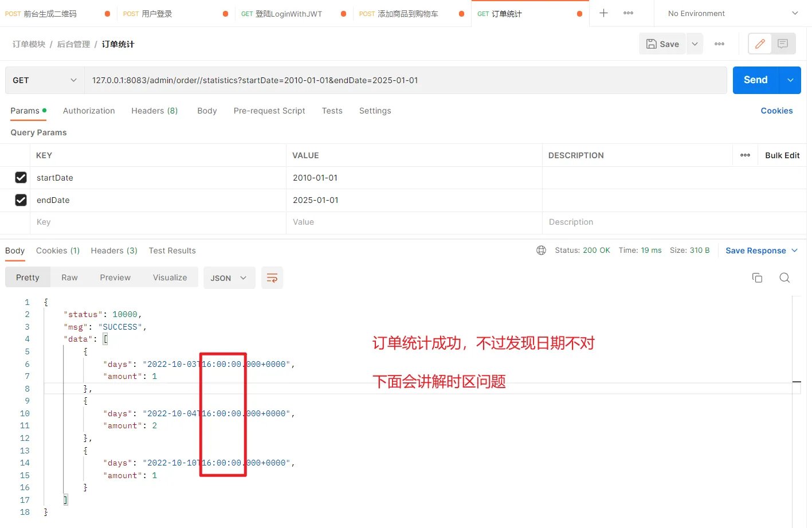
Task: Click the blue Send button
Action: coord(756,80)
